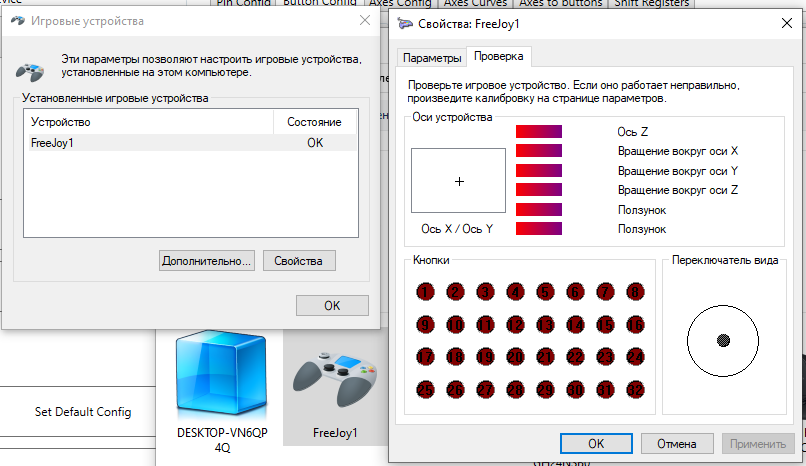Click the game controller icon in Игровые устройства title bar
Image resolution: width=806 pixels, height=466 pixels.
(x=18, y=21)
